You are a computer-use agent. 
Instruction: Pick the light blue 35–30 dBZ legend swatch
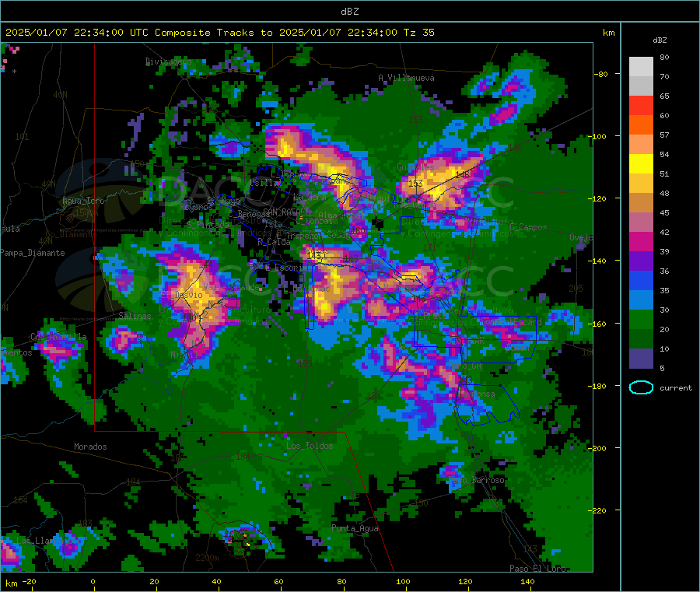coord(641,300)
